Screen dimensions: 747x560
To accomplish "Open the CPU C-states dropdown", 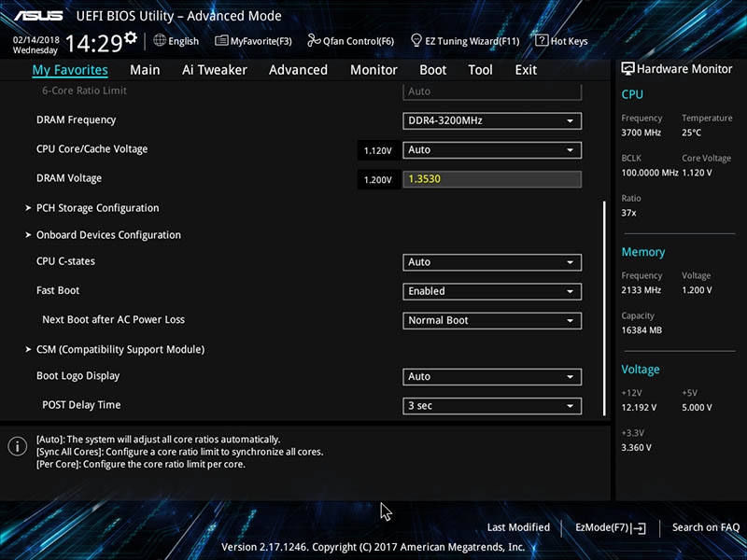I will [x=492, y=262].
